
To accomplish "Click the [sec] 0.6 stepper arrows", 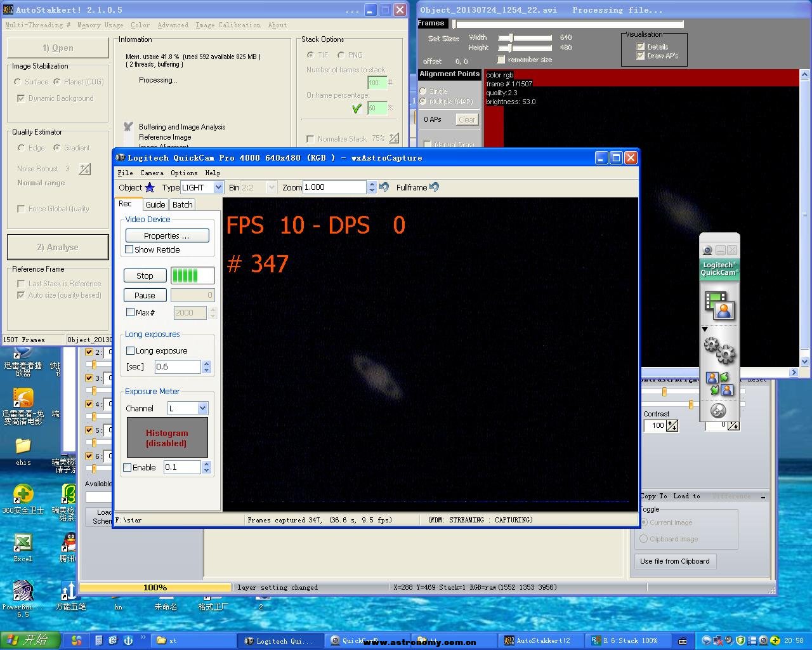I will tap(206, 367).
